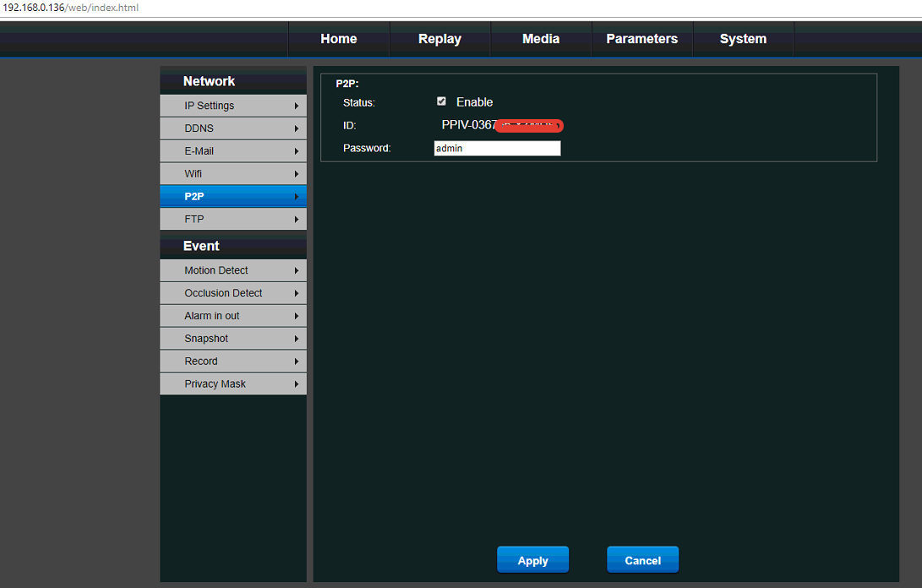Select Alarm in out menu item
Image resolution: width=922 pixels, height=588 pixels.
212,316
